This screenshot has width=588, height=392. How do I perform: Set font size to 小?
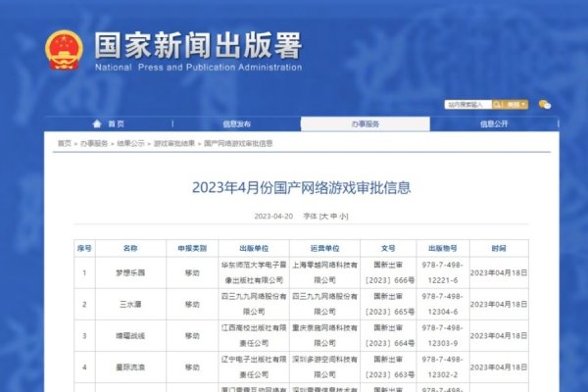(343, 216)
